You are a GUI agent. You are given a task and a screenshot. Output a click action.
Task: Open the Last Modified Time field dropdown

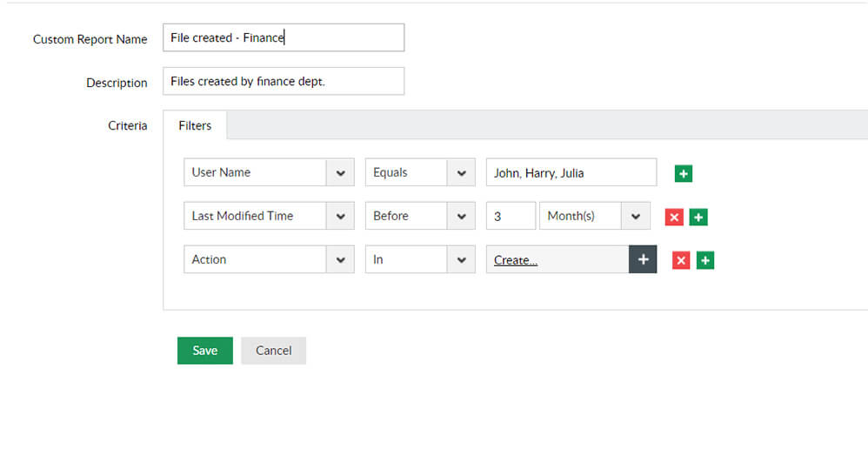click(340, 216)
